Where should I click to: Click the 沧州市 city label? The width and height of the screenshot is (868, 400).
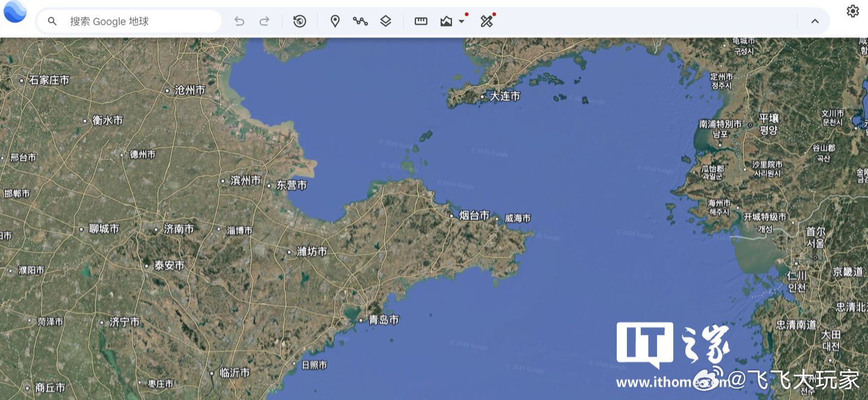point(189,90)
